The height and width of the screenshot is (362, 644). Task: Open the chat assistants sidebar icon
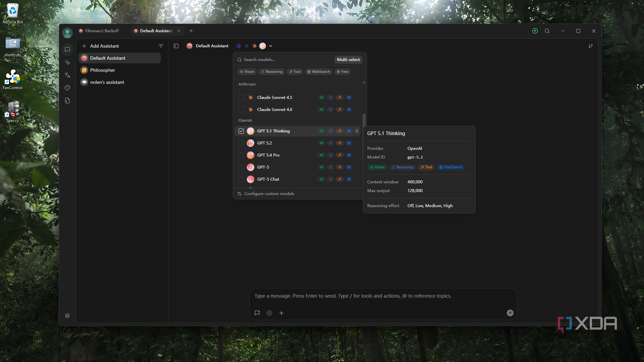pos(67,50)
